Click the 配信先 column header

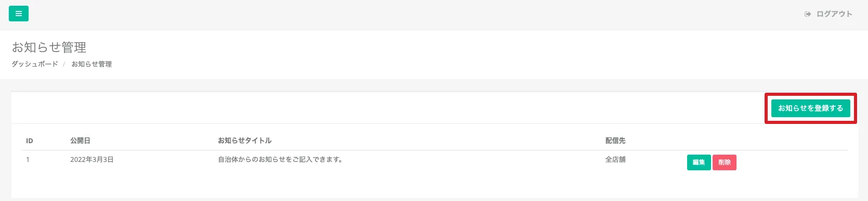click(x=615, y=141)
